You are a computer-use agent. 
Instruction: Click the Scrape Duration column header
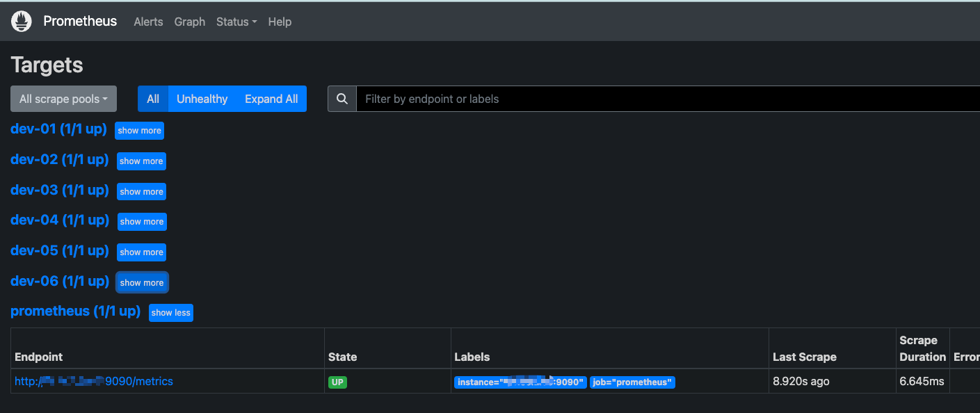[923, 348]
